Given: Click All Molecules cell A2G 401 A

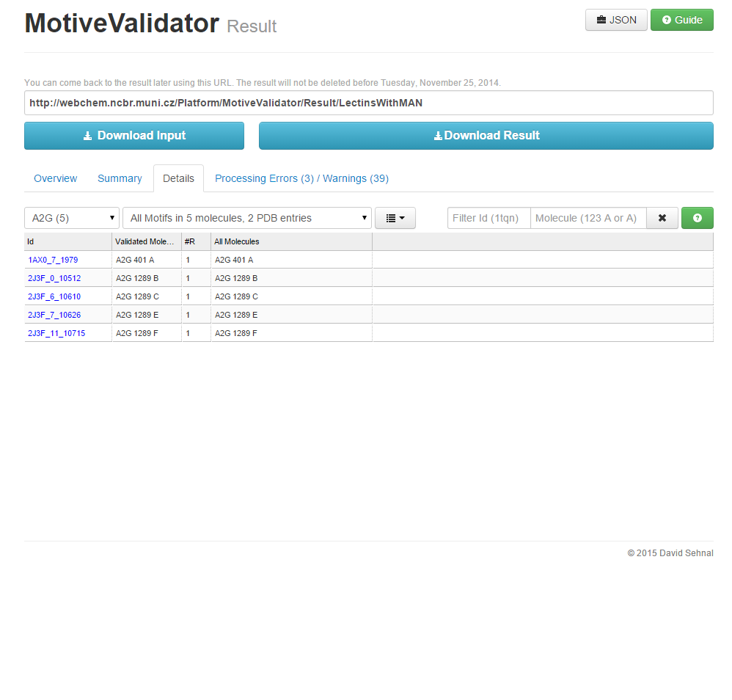Looking at the screenshot, I should [x=292, y=260].
